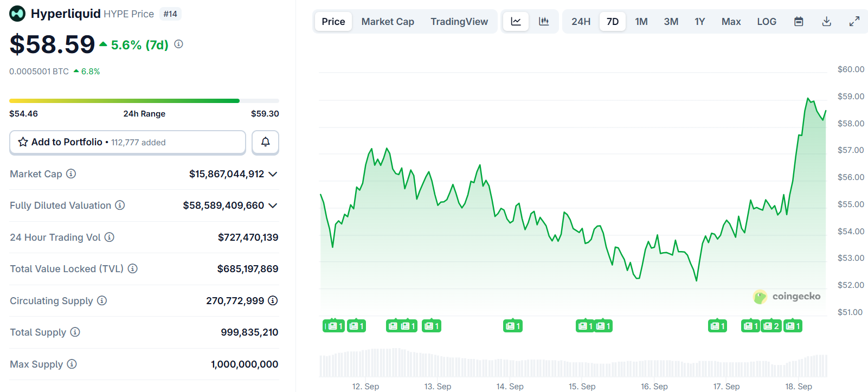Screen dimensions: 868x392
Task: Click the $59.30 range high value
Action: coord(265,114)
